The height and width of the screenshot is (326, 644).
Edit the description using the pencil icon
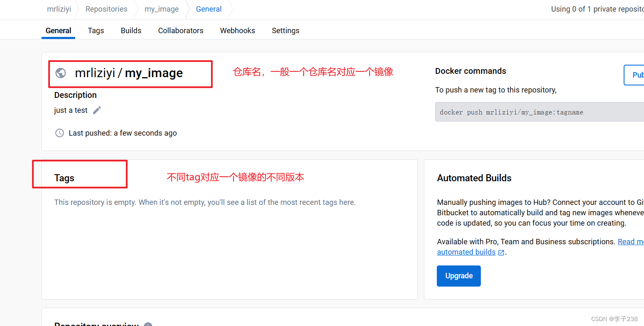tap(97, 110)
